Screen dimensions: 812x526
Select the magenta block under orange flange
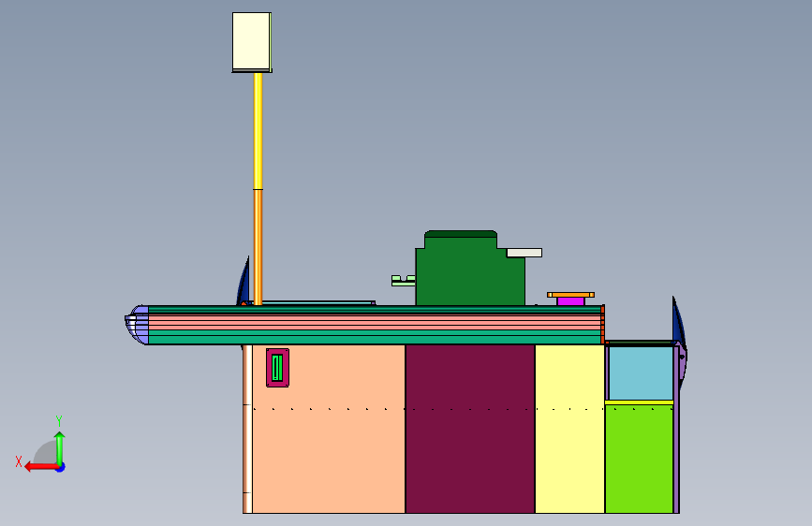pos(570,301)
